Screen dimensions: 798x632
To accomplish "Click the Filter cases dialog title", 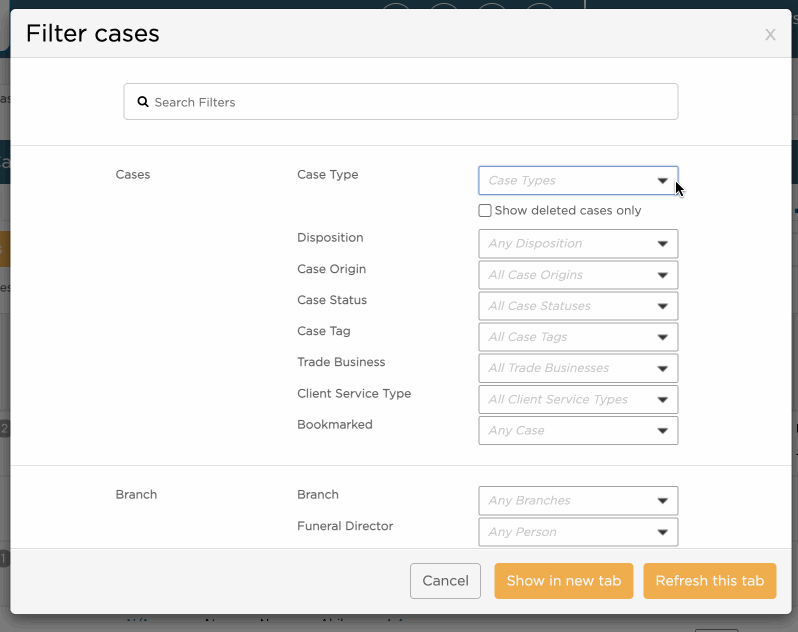I will pyautogui.click(x=93, y=34).
